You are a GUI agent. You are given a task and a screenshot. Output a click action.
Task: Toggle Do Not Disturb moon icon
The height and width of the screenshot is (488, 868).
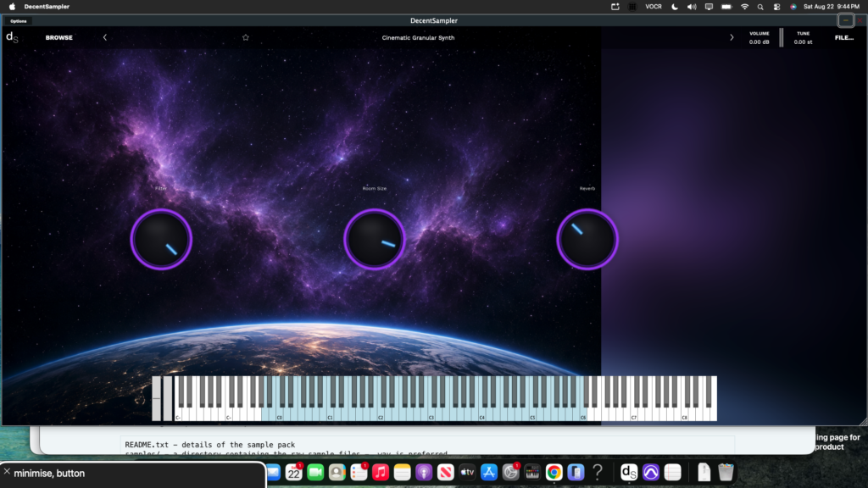(x=674, y=7)
